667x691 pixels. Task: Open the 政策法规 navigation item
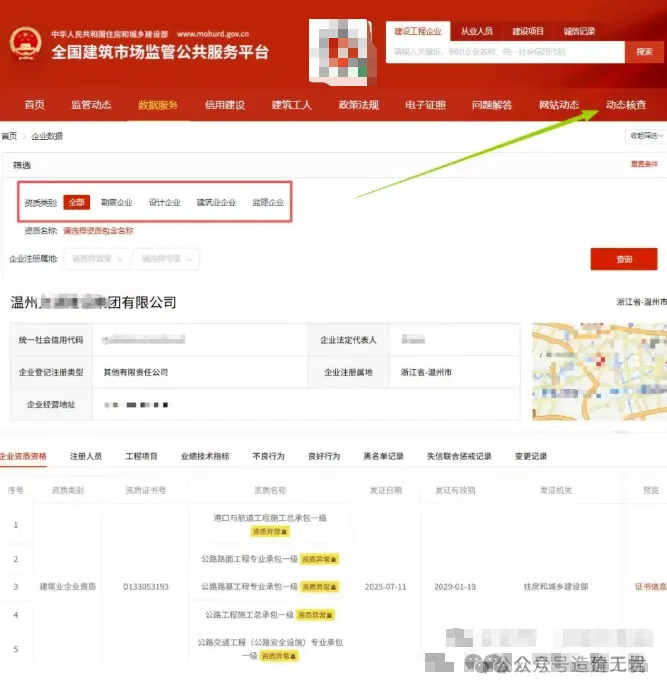[359, 105]
